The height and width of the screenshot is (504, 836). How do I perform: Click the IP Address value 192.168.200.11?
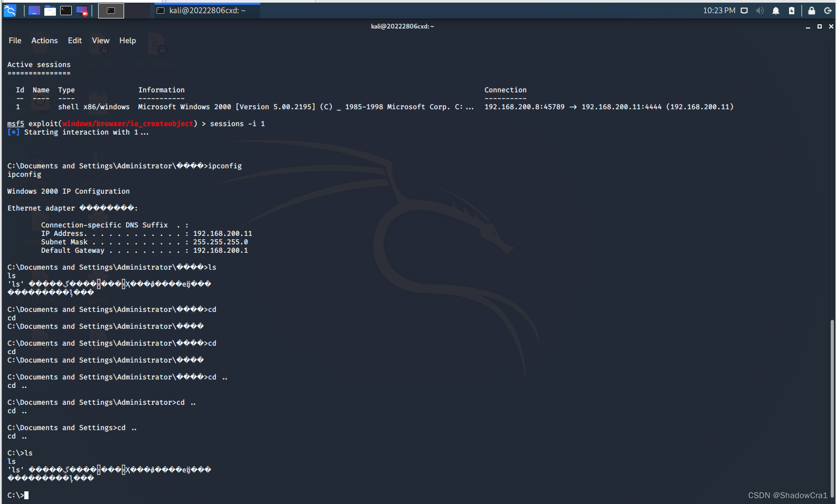[223, 233]
